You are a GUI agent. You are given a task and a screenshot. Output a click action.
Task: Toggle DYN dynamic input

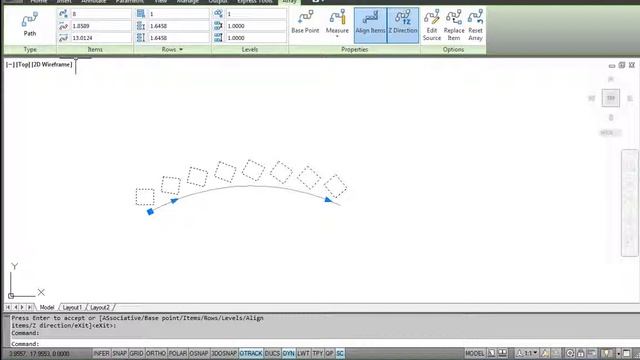[289, 353]
